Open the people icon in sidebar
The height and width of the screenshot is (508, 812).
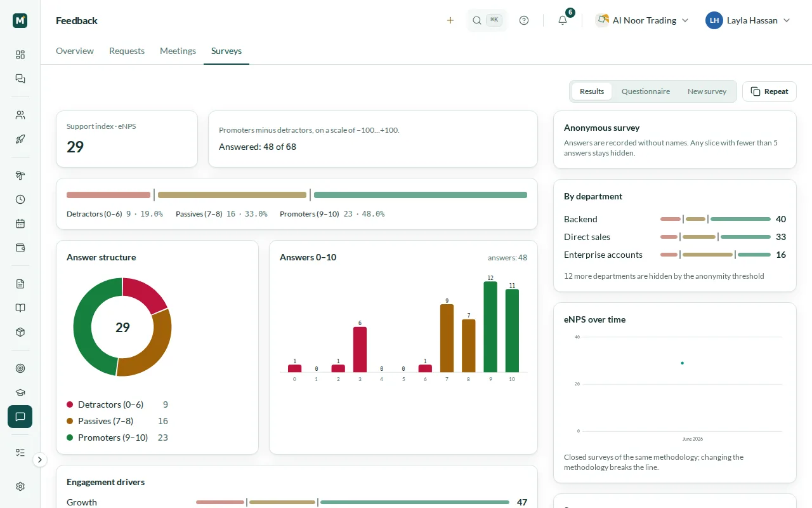click(20, 115)
